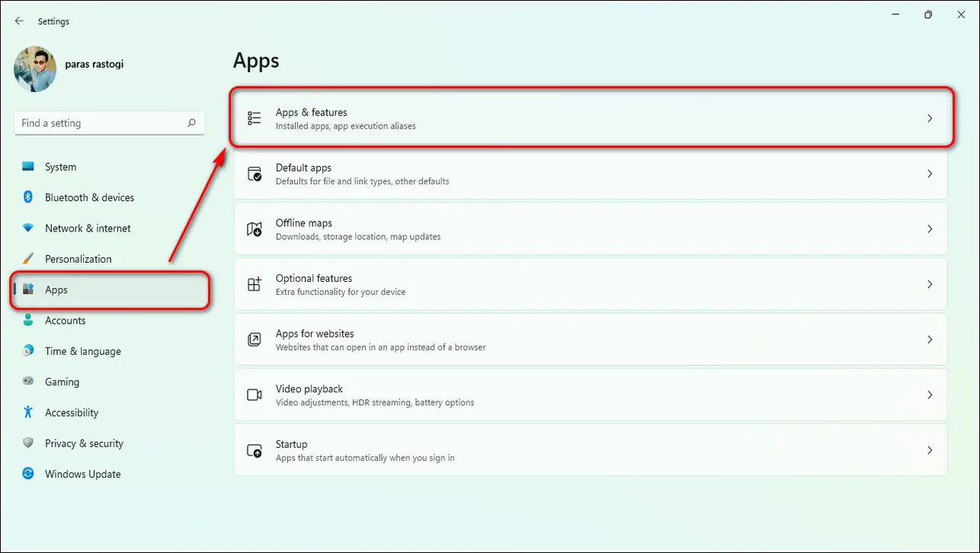
Task: Open Startup title
Action: click(291, 444)
